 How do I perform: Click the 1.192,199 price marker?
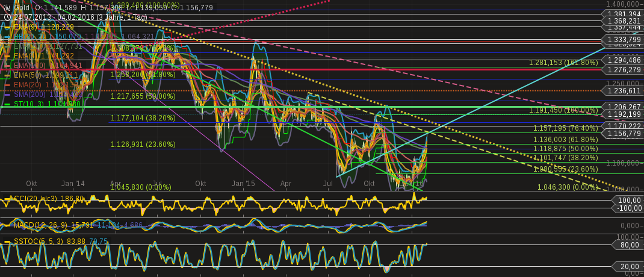[x=623, y=114]
